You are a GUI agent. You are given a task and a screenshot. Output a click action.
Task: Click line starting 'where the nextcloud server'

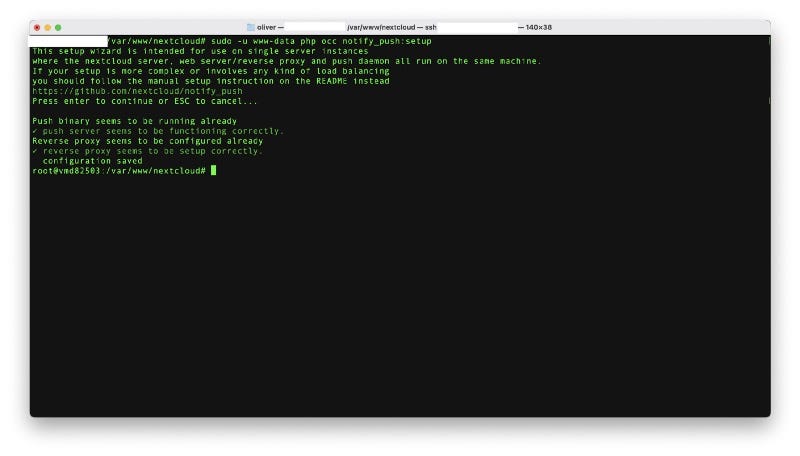pos(286,61)
